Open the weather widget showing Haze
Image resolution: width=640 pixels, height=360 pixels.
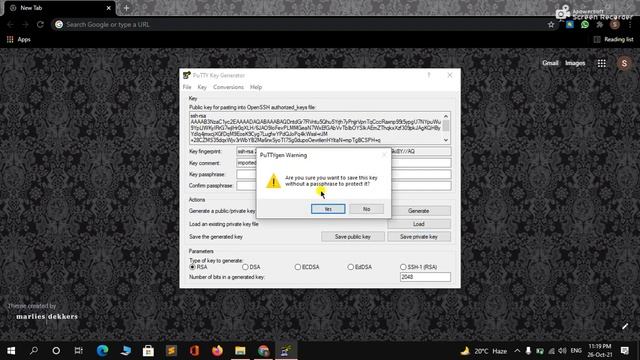click(483, 351)
